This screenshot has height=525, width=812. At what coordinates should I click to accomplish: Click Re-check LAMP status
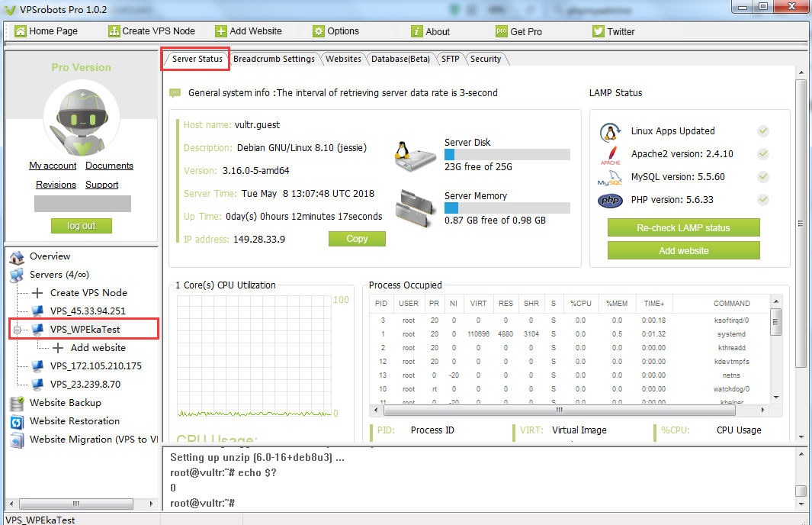[683, 227]
